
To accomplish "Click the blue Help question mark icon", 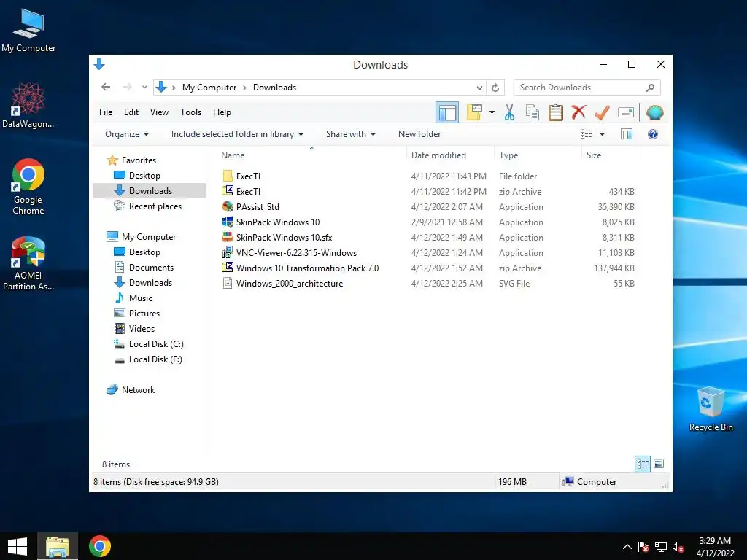I will [x=653, y=134].
